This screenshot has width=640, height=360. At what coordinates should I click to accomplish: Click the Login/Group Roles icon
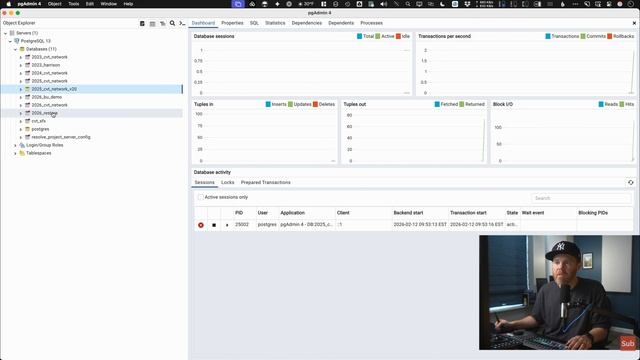tap(22, 145)
